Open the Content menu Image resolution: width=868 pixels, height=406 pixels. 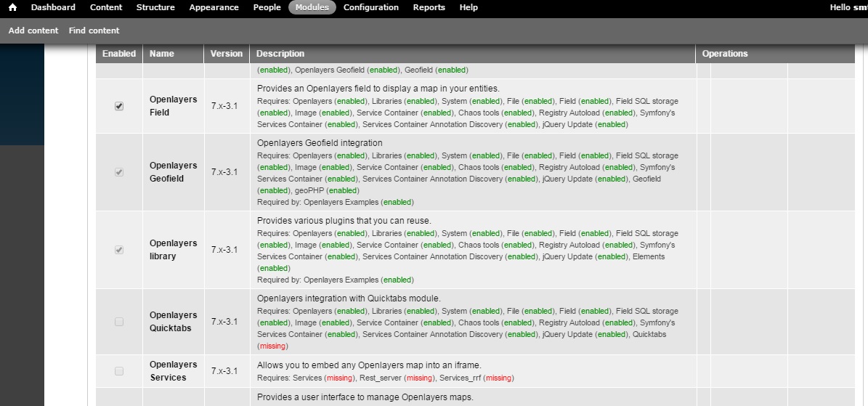(x=106, y=7)
